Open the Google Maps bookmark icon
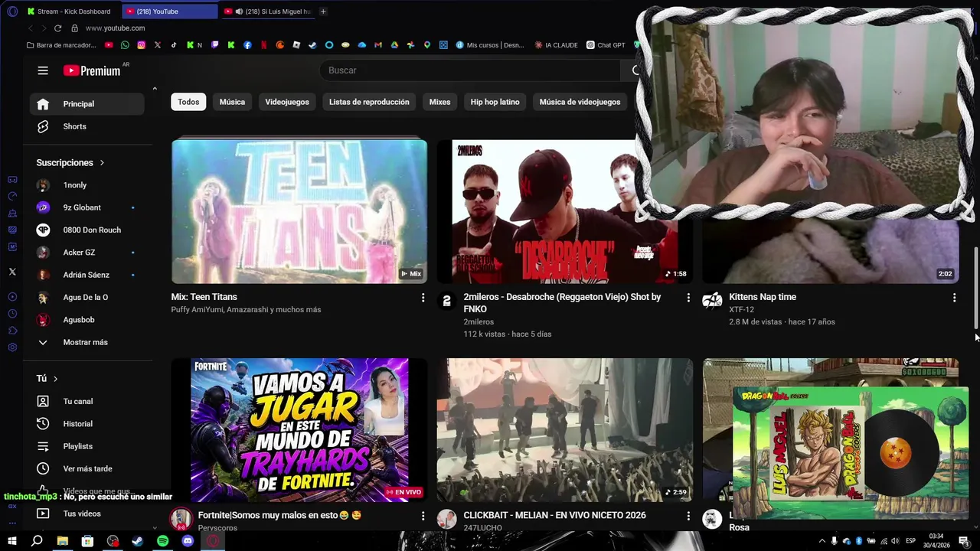The width and height of the screenshot is (980, 551). tap(427, 45)
